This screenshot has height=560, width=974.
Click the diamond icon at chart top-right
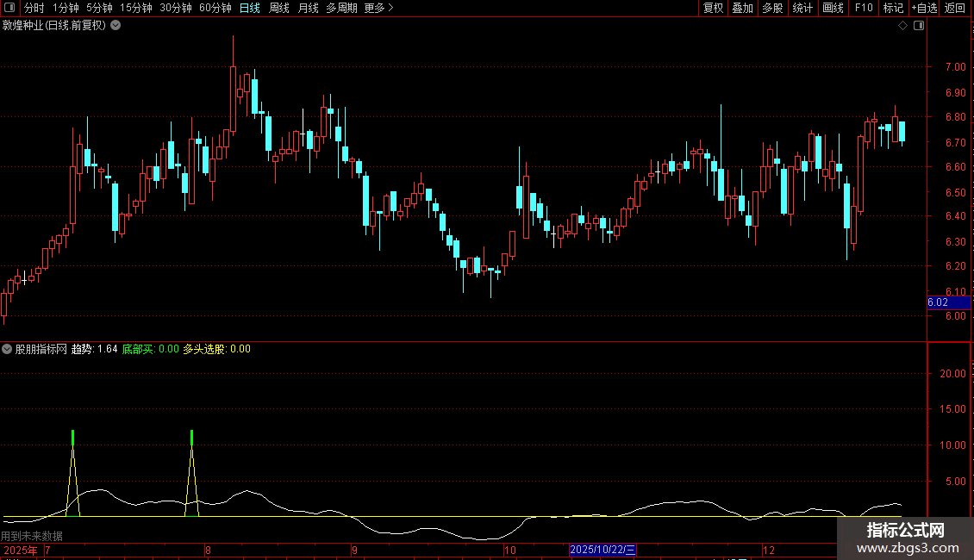903,26
